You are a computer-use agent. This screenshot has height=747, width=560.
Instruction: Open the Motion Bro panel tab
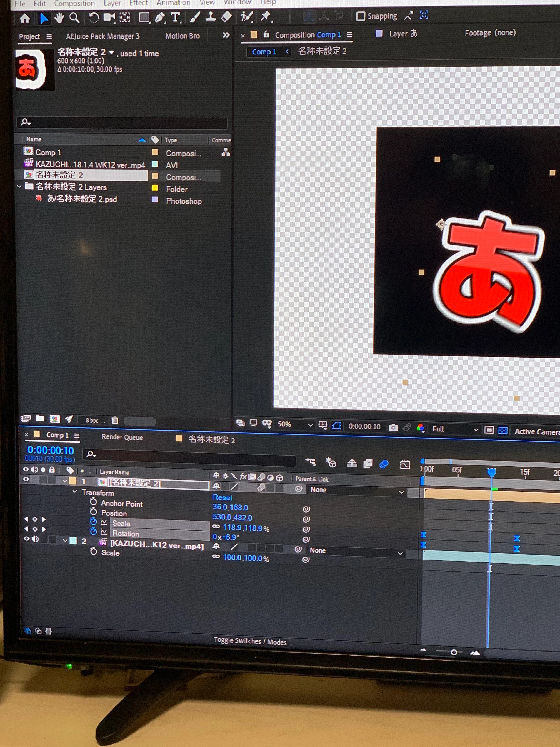tap(182, 36)
